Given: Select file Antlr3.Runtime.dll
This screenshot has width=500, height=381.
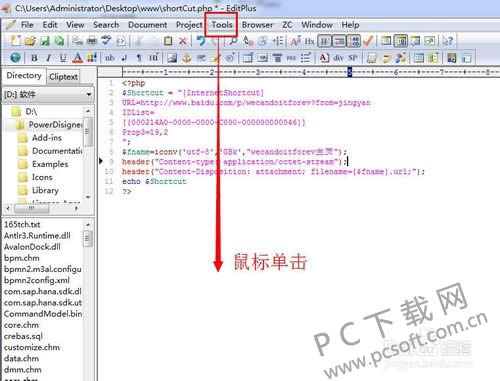Looking at the screenshot, I should (x=37, y=236).
